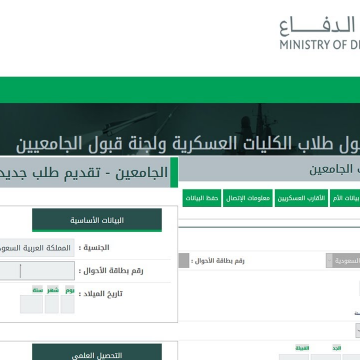Click the الجنسية field showing المملكة العربية

37,248
